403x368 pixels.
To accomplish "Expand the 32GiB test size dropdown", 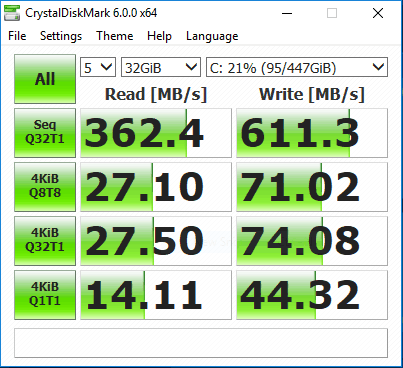I will click(161, 67).
